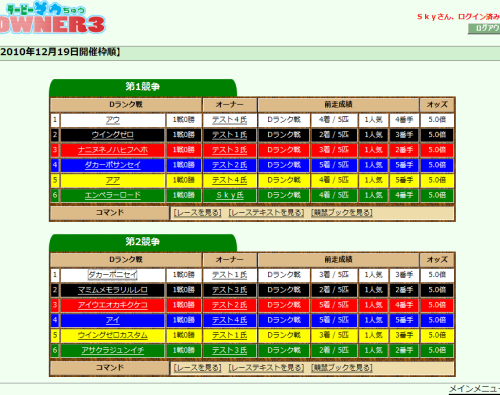Click 競馬ブックを見る for race 2
This screenshot has height=395, width=500.
(x=342, y=368)
